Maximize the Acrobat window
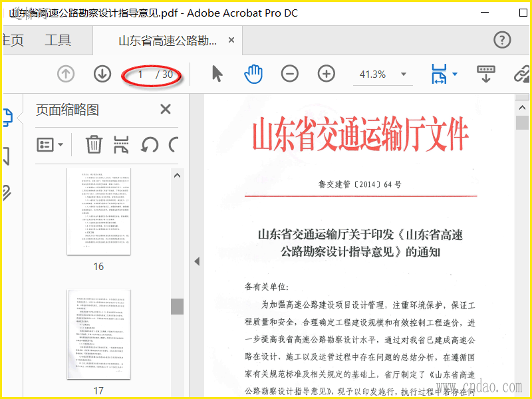Viewport: 532px width, 399px height. point(523,13)
